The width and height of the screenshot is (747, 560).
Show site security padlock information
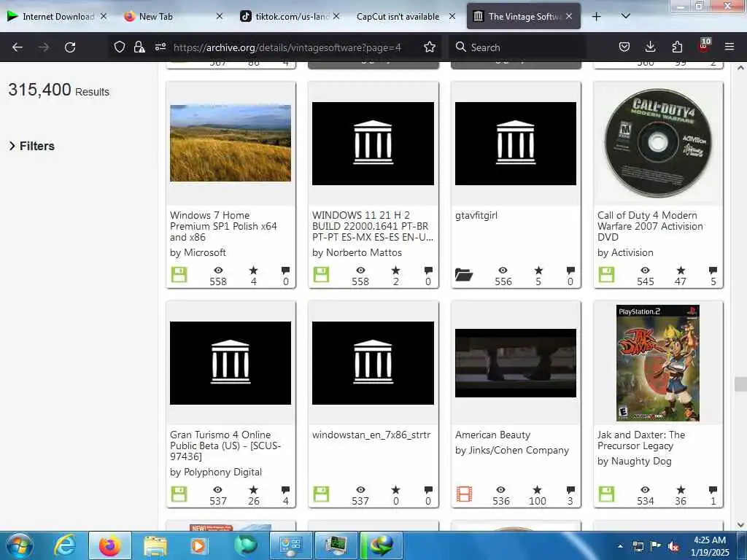coord(139,47)
